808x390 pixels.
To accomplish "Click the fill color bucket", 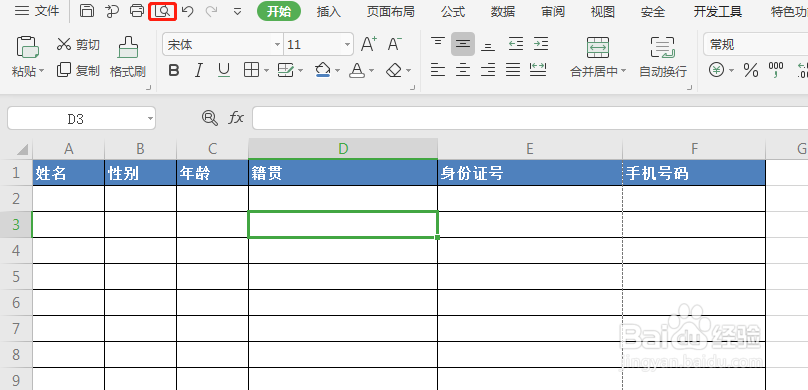I will (323, 70).
